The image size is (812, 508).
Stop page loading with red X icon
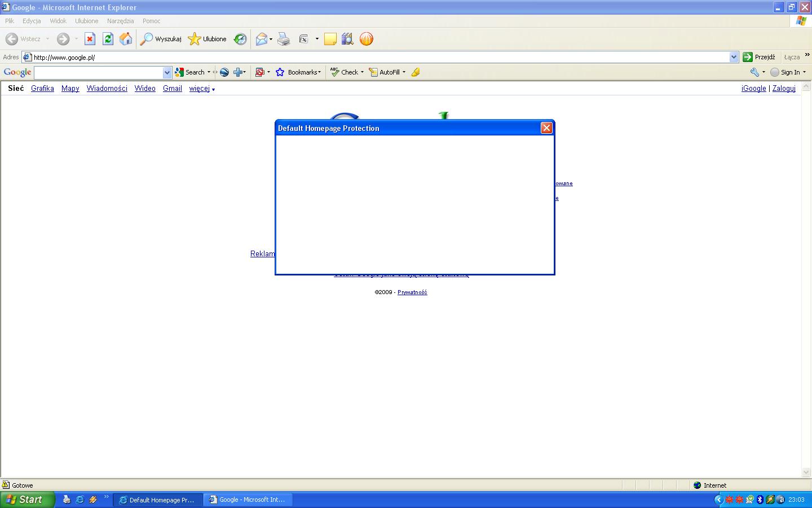90,39
